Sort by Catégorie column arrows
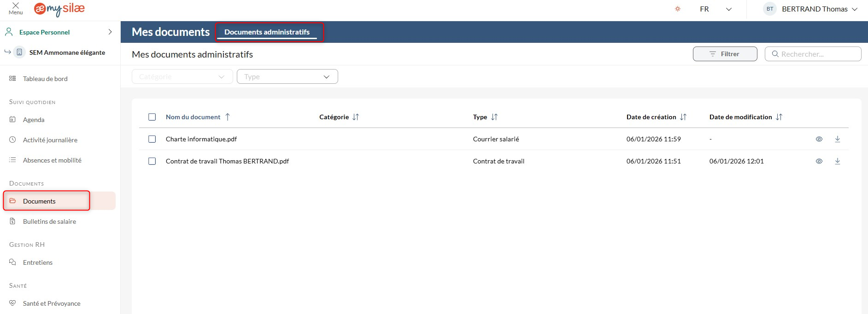The width and height of the screenshot is (868, 314). pyautogui.click(x=355, y=117)
